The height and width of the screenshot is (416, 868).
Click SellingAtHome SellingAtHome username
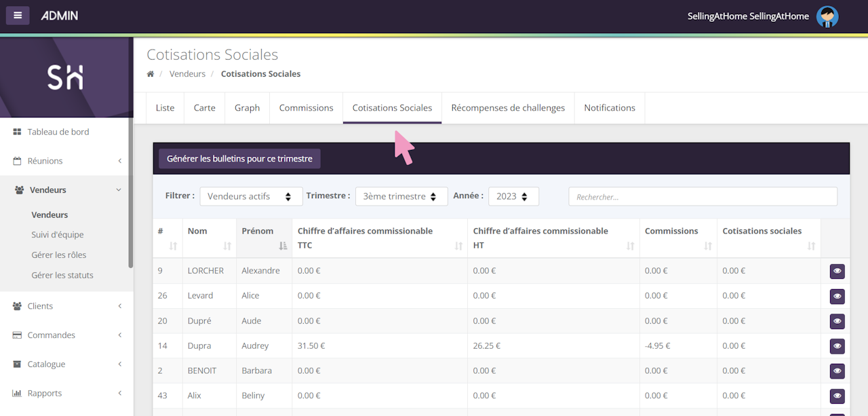pyautogui.click(x=748, y=16)
